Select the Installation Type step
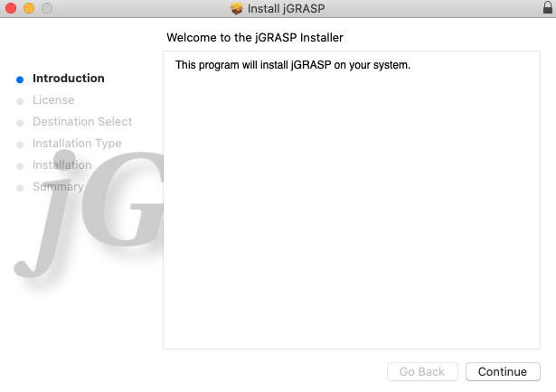 click(77, 144)
